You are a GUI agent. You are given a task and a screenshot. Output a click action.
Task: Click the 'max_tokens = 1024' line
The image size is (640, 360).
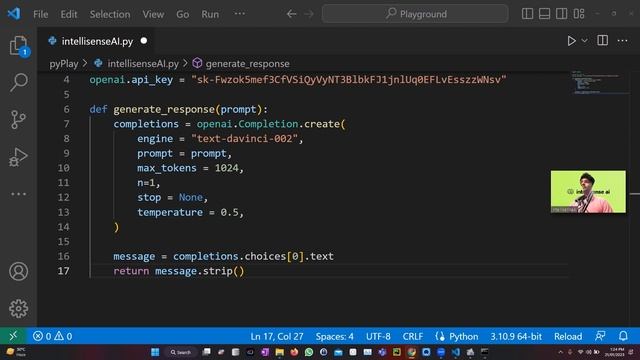(x=190, y=168)
